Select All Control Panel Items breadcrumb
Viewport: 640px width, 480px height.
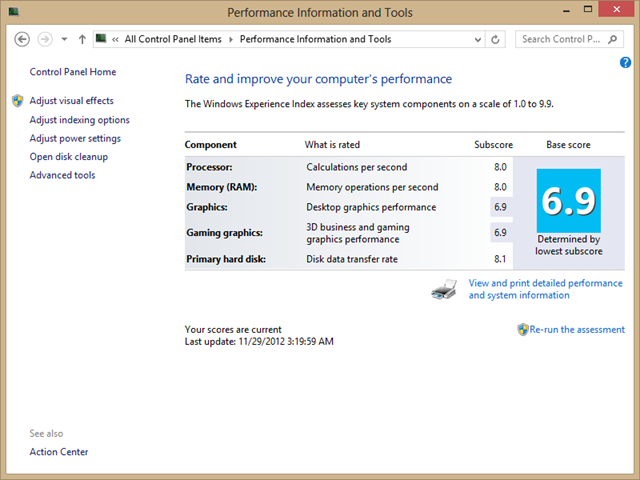[173, 40]
